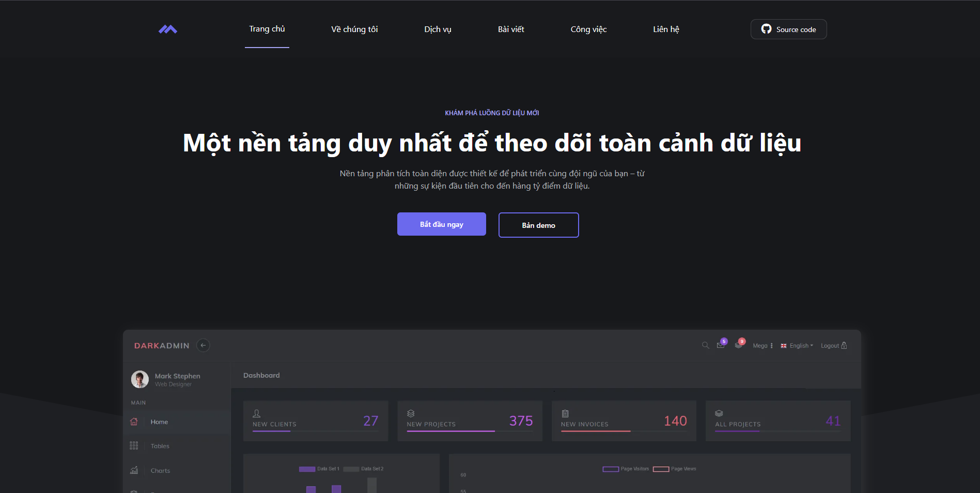This screenshot has width=980, height=493.
Task: Open the Bản demo button
Action: pos(538,225)
